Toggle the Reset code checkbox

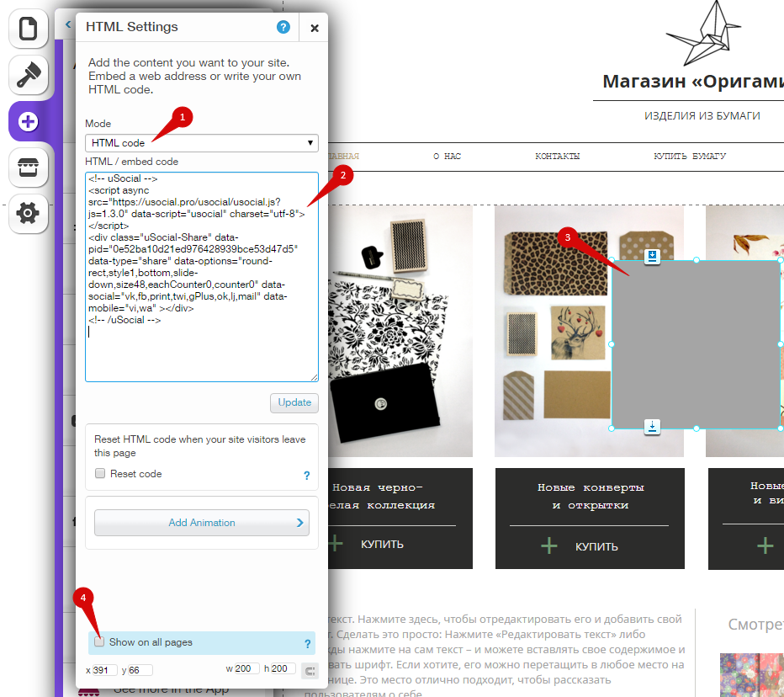[x=100, y=473]
